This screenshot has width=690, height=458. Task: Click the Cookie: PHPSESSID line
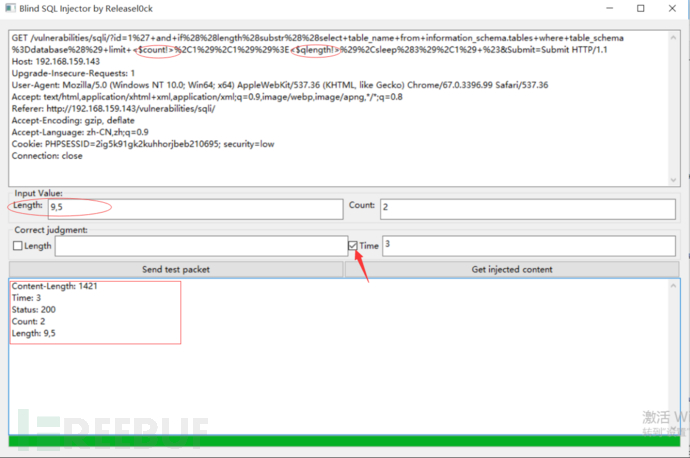point(143,144)
